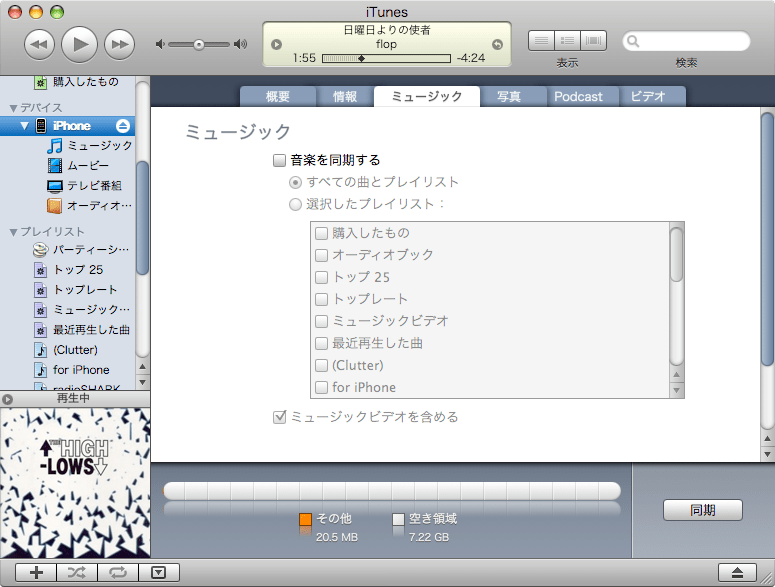This screenshot has height=587, width=775.
Task: Skip forward with the Next track button
Action: coord(120,44)
